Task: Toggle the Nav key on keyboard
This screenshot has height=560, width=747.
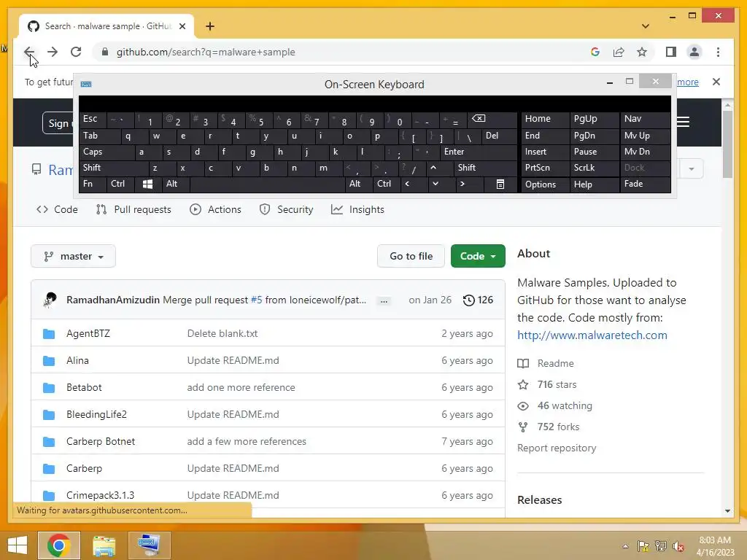Action: tap(645, 119)
